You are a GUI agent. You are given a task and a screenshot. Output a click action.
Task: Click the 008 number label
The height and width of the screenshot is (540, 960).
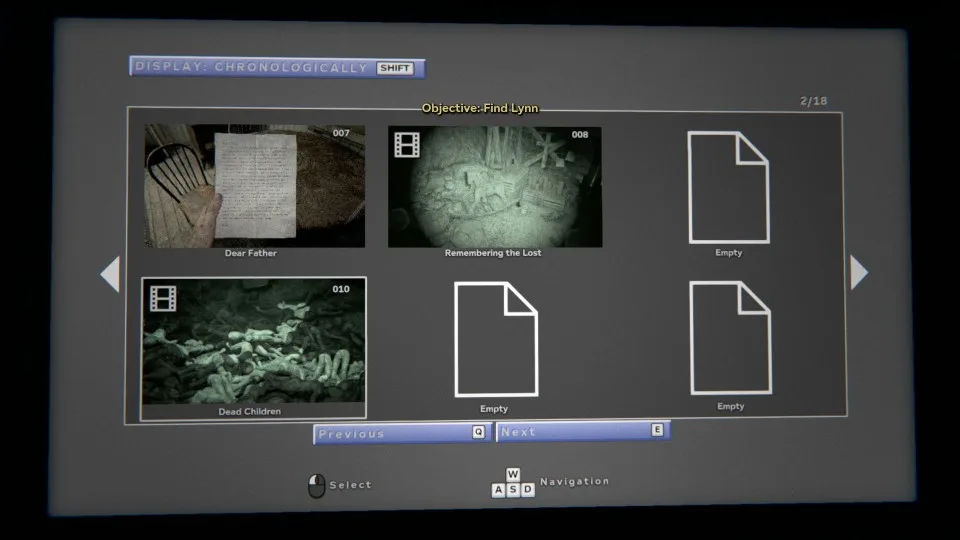pos(580,135)
